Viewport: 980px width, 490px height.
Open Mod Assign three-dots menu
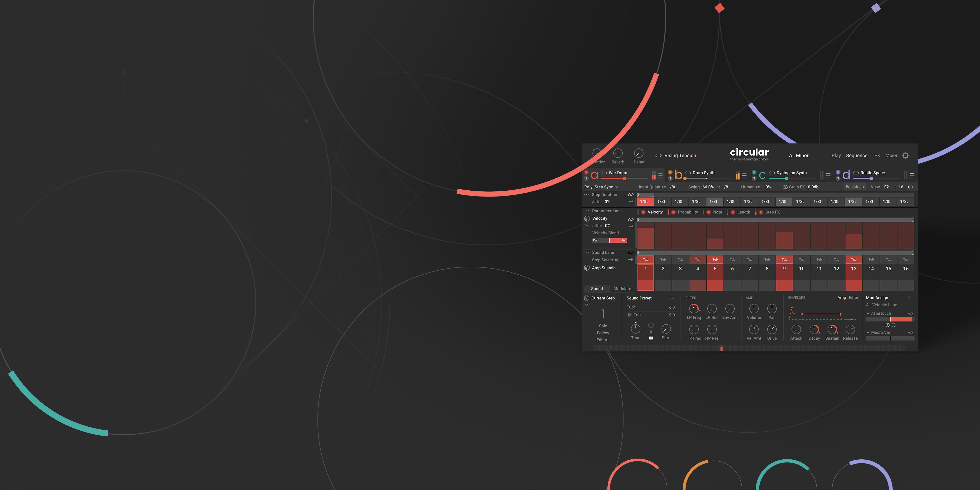click(910, 298)
